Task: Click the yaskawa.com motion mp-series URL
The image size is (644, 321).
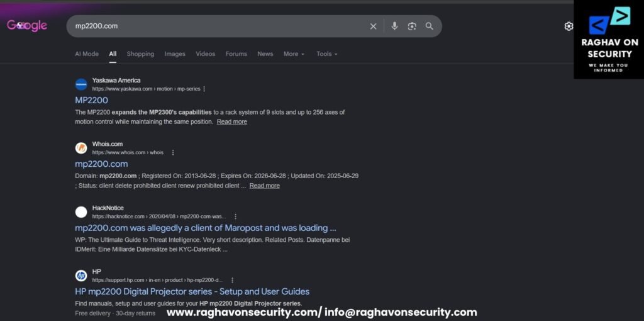Action: (146, 89)
